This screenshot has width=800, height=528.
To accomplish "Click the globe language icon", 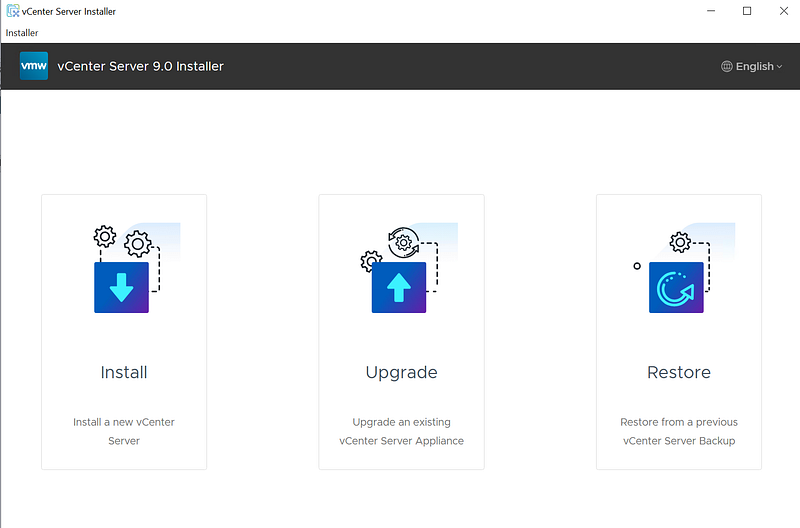I will tap(727, 66).
